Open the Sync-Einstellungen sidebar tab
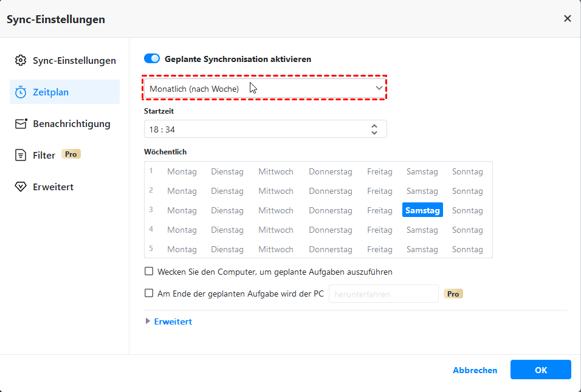Viewport: 581px width, 392px height. 74,61
